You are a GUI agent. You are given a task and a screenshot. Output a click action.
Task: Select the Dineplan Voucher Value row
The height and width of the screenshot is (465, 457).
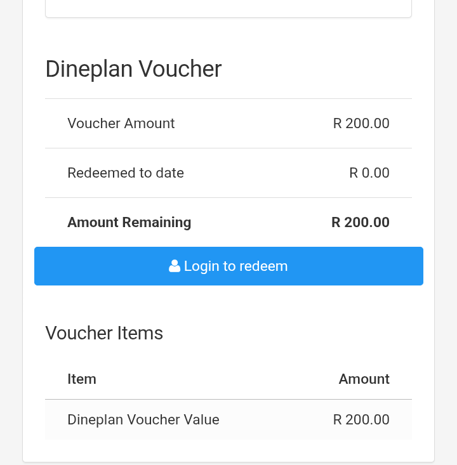[x=229, y=420]
